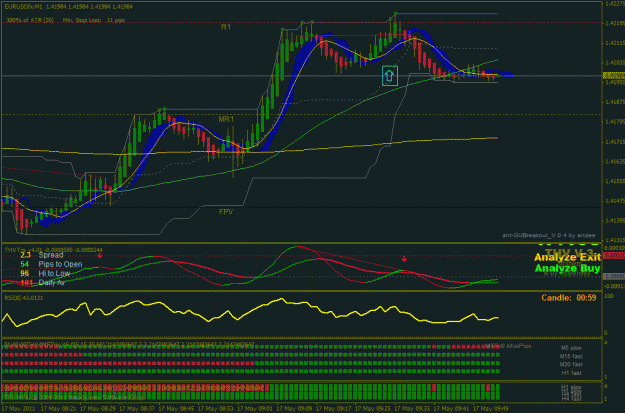Click the 'Hi to Low' label
Image resolution: width=625 pixels, height=413 pixels.
tap(54, 273)
